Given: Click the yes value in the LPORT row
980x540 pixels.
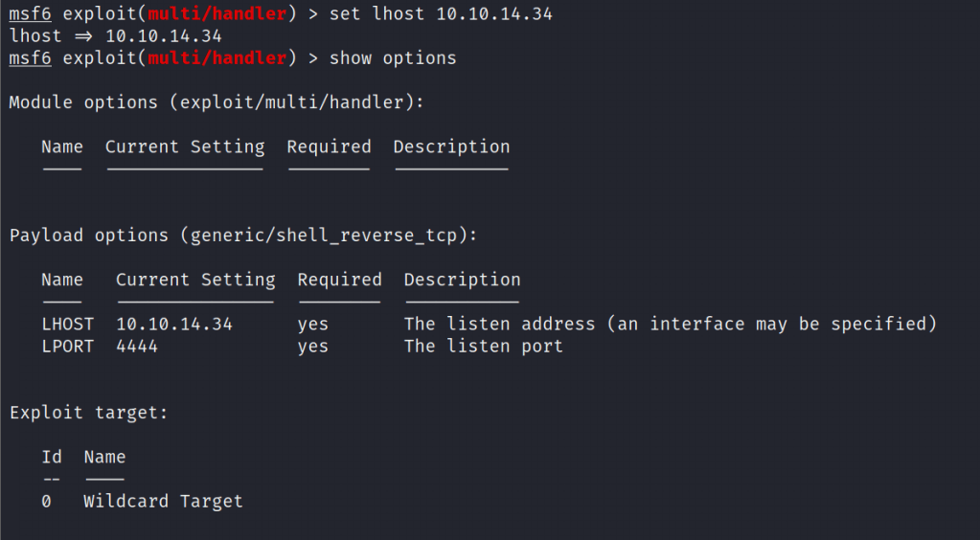Looking at the screenshot, I should pyautogui.click(x=313, y=347).
